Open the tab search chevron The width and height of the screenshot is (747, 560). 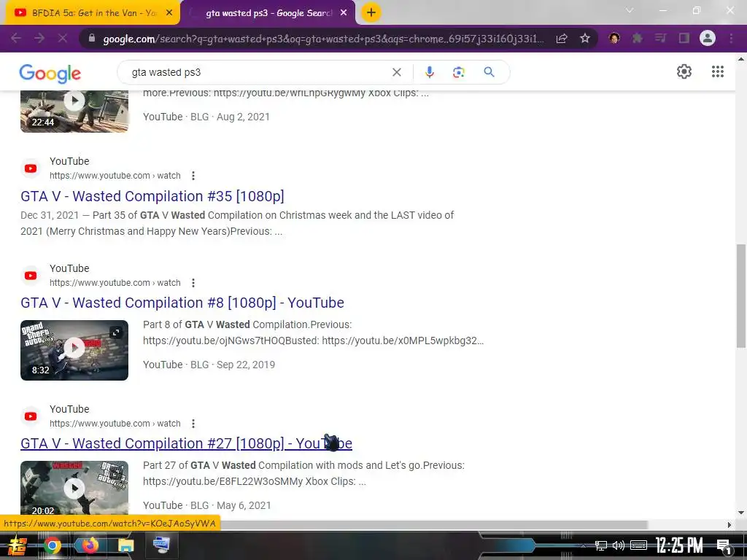(x=630, y=10)
